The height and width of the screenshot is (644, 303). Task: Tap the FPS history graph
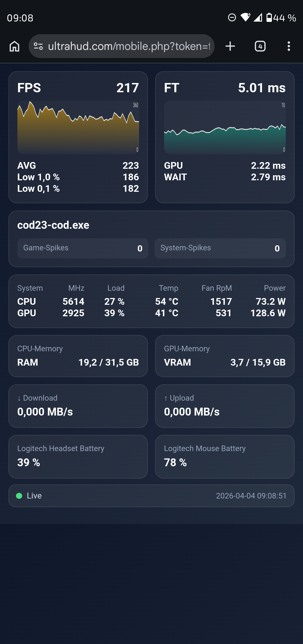(x=78, y=127)
